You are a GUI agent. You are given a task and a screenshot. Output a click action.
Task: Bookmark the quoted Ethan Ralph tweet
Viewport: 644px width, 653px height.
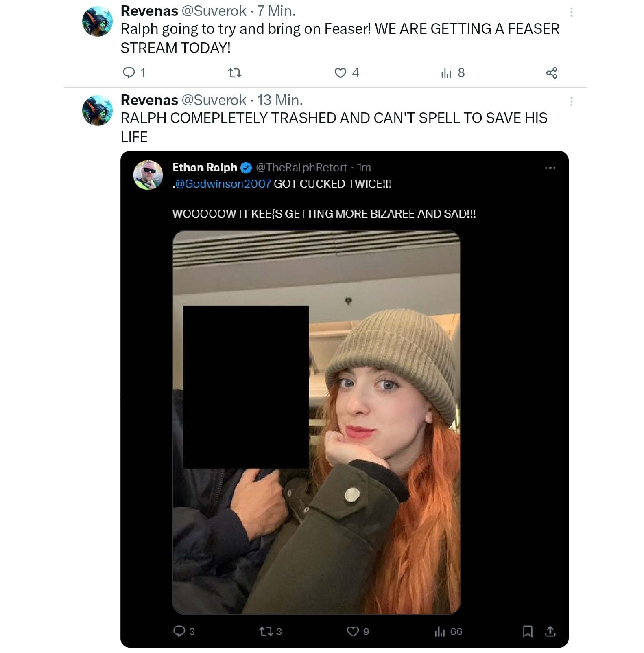click(x=528, y=631)
